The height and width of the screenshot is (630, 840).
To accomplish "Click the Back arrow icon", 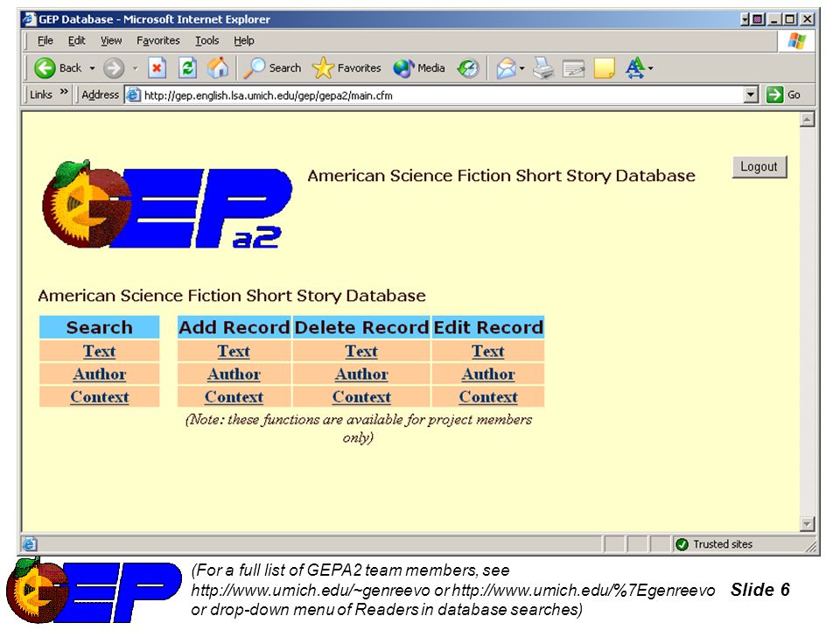I will (x=45, y=68).
